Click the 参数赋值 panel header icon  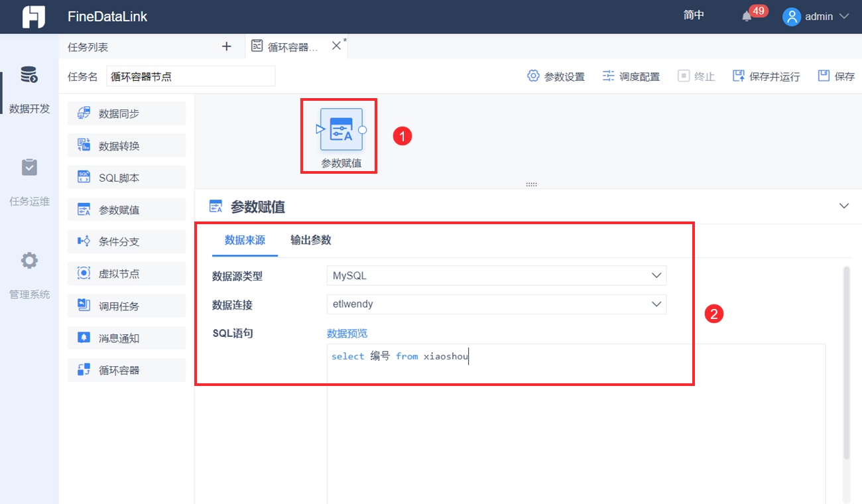216,207
